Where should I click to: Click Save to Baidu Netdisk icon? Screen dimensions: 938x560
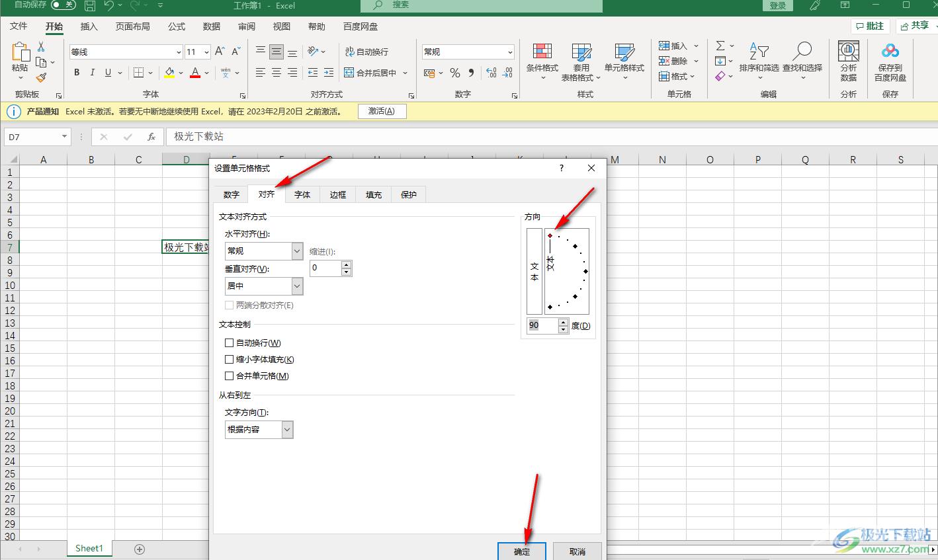coord(890,61)
